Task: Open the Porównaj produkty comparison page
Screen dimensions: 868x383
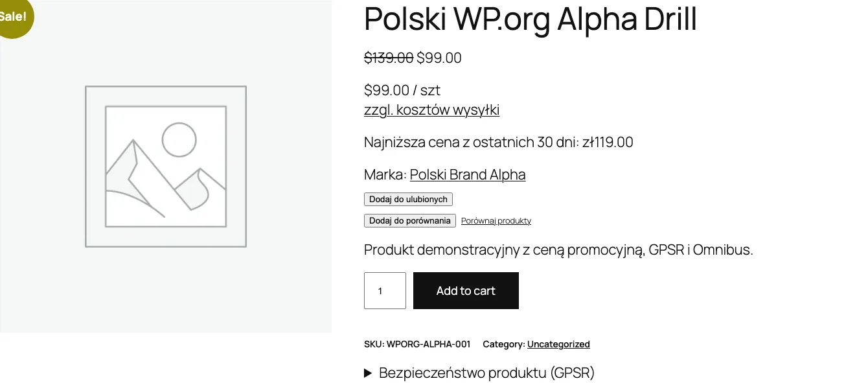Action: [x=496, y=220]
